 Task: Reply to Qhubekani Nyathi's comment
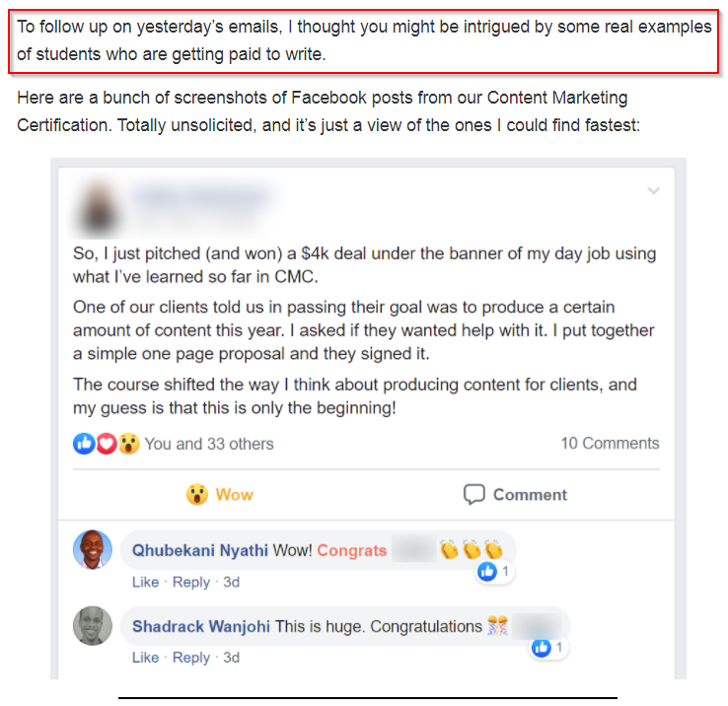coord(191,582)
